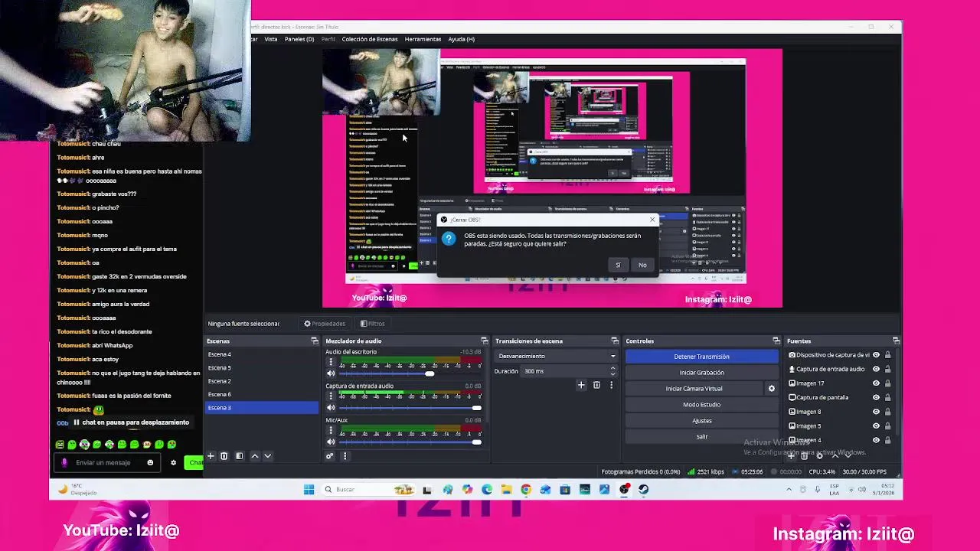Image resolution: width=980 pixels, height=551 pixels.
Task: Choose No in Cerrar OBS dialog
Action: (x=642, y=265)
